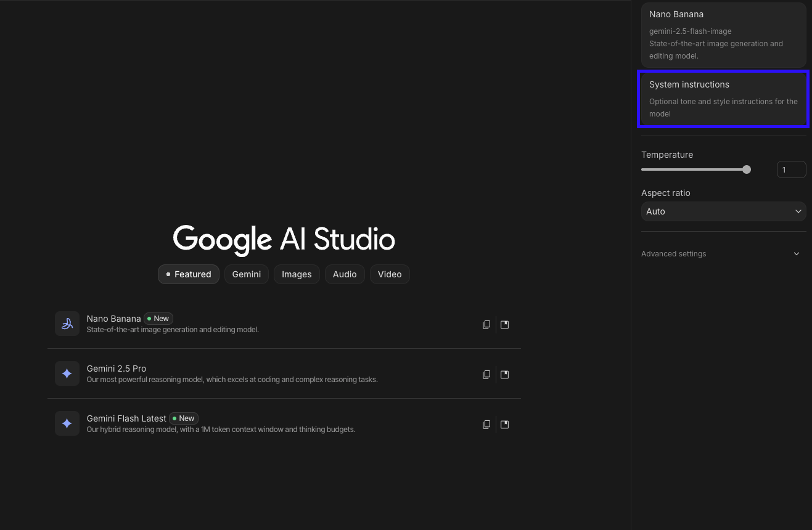Click the New badge next to Nano Banana
812x530 pixels.
(x=158, y=319)
